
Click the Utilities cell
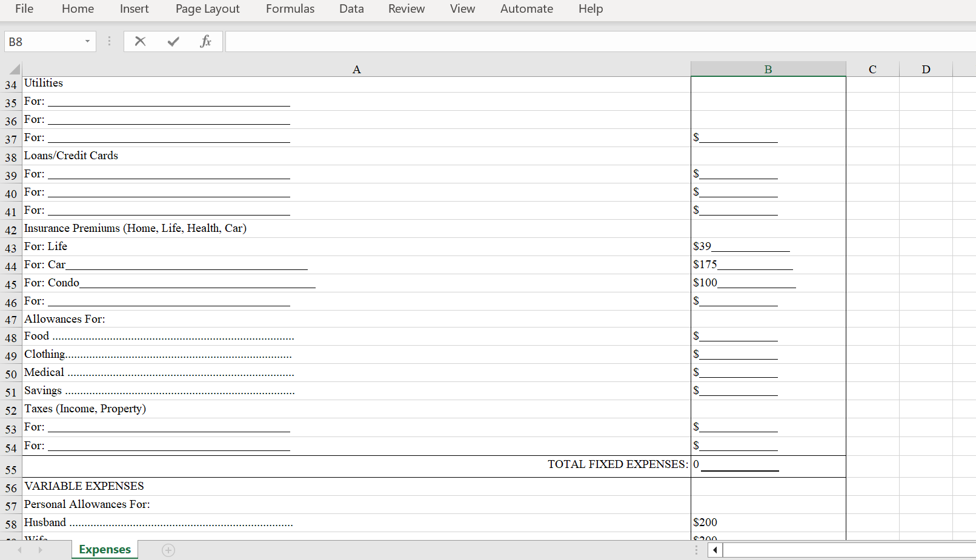point(356,84)
